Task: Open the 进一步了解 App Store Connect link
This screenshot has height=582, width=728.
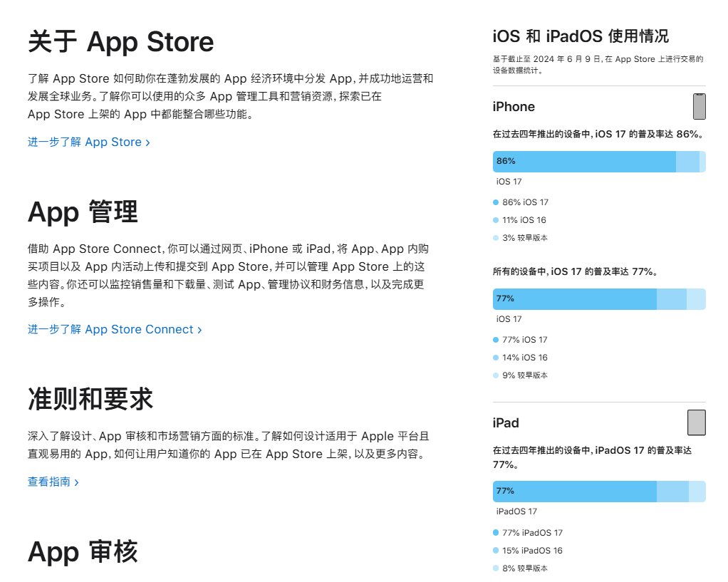Action: click(115, 329)
